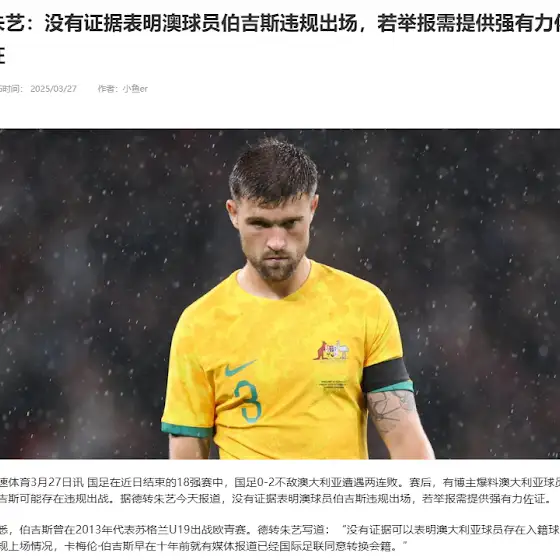Open the player photo in the article
Image resolution: width=560 pixels, height=560 pixels.
280,294
